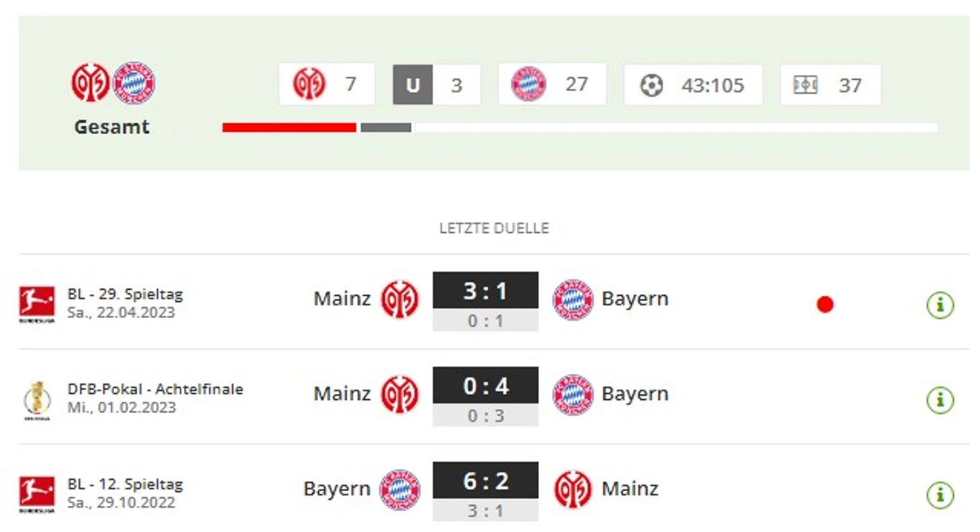980x532 pixels.
Task: Open info icon for Bayern 6:2 Mainz match
Action: pos(940,495)
